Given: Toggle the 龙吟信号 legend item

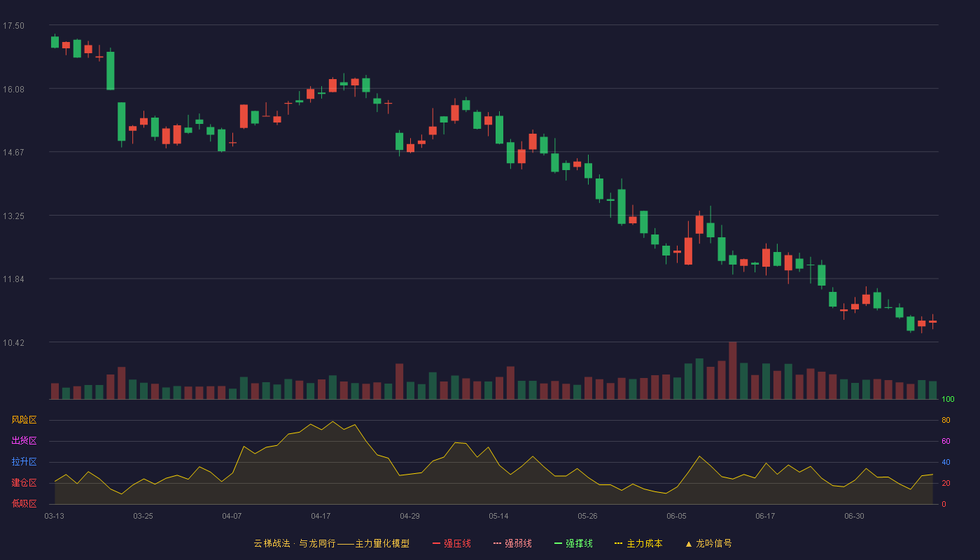Looking at the screenshot, I should pos(708,543).
